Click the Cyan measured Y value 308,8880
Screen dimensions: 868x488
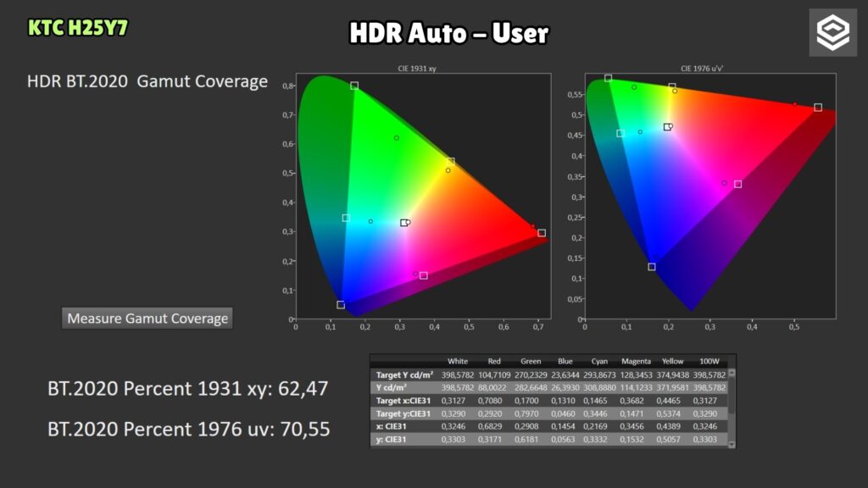point(599,387)
